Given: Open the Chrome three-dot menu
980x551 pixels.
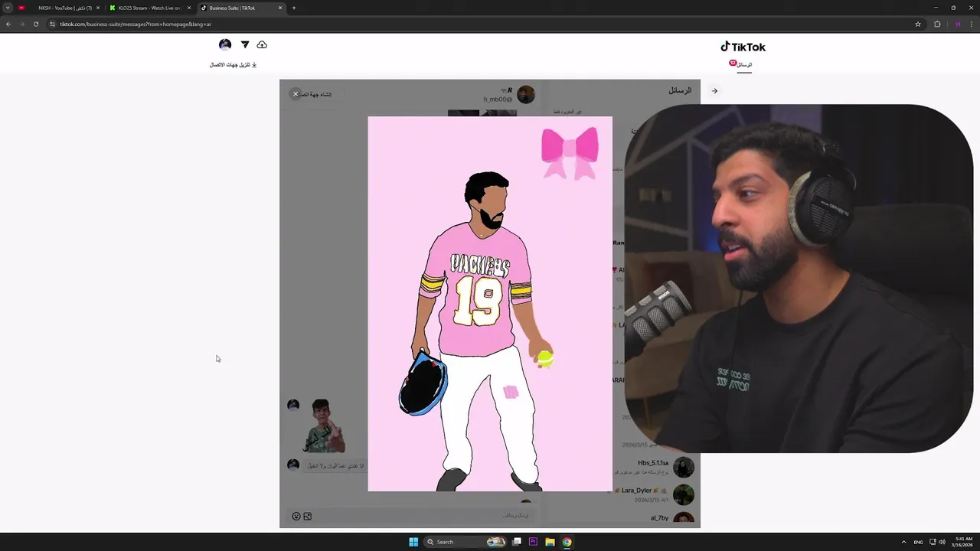Looking at the screenshot, I should [x=972, y=24].
